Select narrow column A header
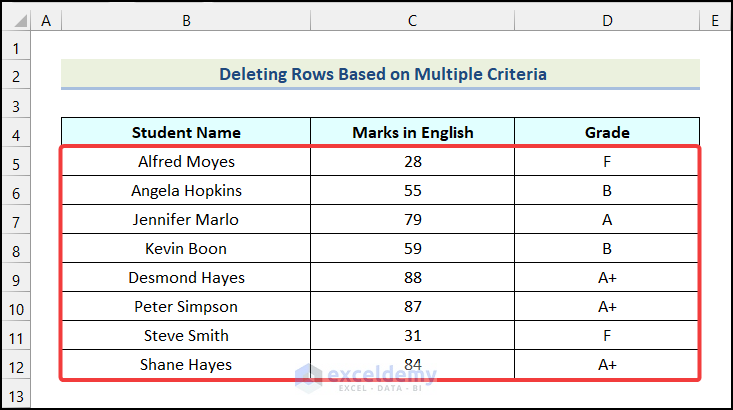Image resolution: width=733 pixels, height=410 pixels. pyautogui.click(x=47, y=20)
